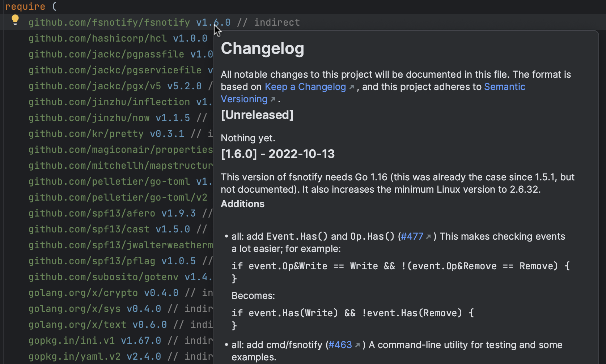The width and height of the screenshot is (606, 364).
Task: Click the fsnotify version v1.6.0
Action: coord(213,22)
